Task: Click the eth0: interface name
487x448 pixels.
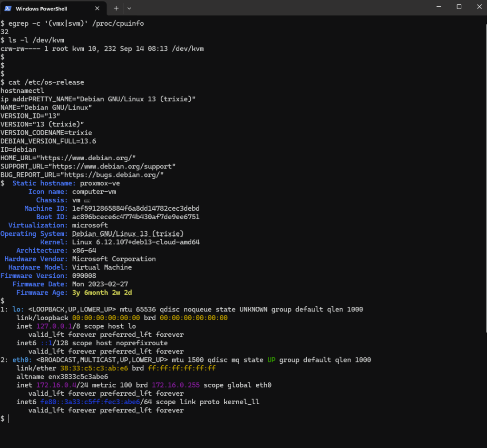Action: (22, 360)
